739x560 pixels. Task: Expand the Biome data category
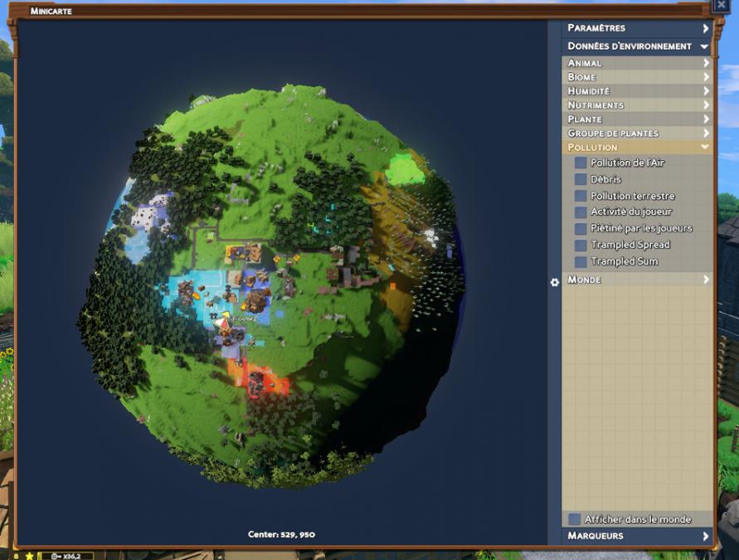click(636, 77)
